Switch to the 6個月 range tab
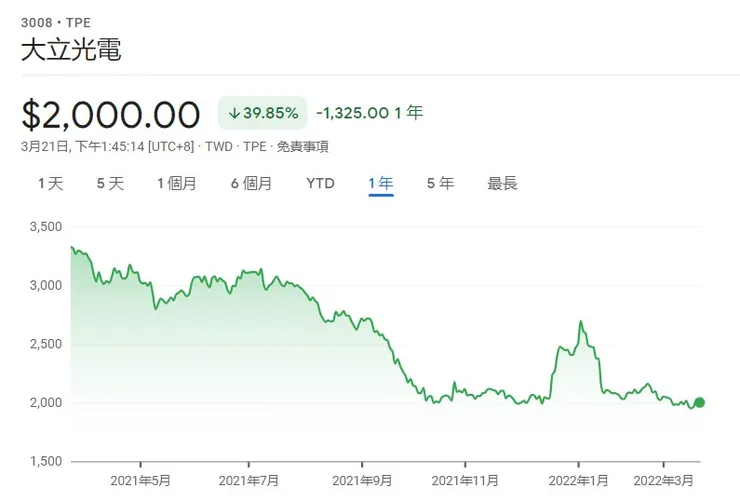This screenshot has height=504, width=740. pyautogui.click(x=251, y=183)
